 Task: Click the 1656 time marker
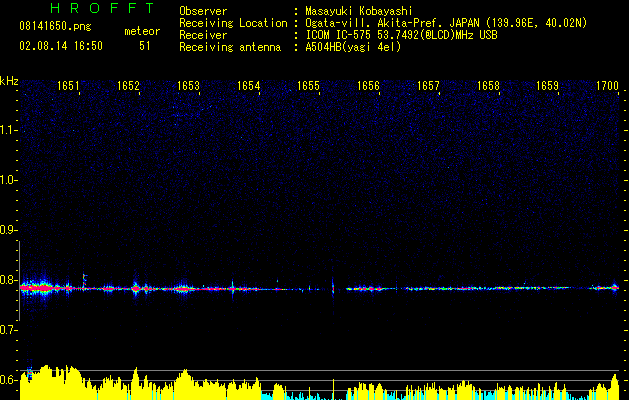[368, 86]
